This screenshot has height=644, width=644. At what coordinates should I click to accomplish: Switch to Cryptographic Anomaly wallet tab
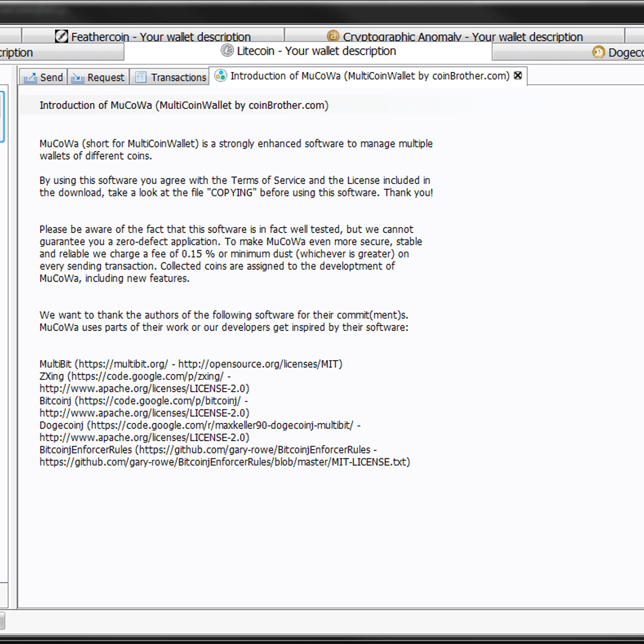point(455,36)
